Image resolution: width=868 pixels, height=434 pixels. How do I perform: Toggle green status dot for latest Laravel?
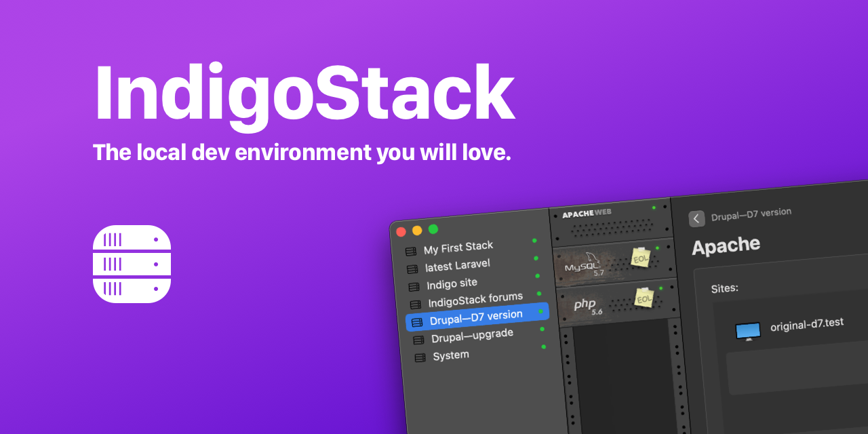pos(536,258)
